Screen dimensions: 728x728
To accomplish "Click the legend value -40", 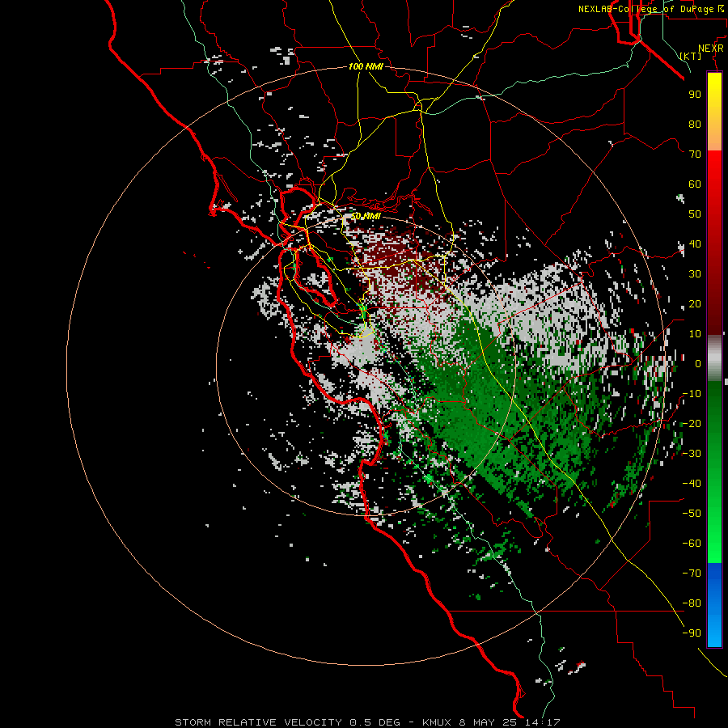I will 692,484.
